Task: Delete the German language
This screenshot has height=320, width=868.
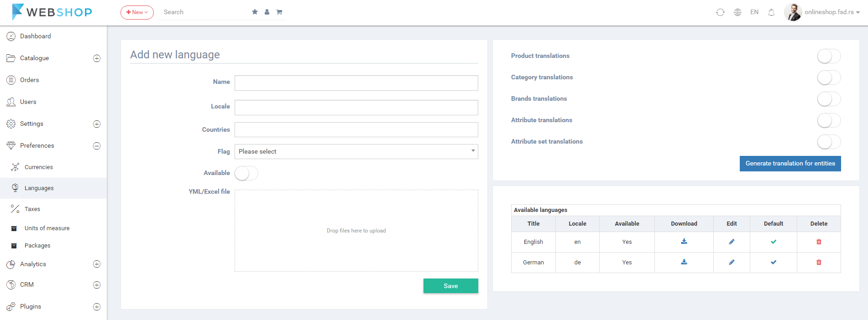Action: (x=819, y=262)
